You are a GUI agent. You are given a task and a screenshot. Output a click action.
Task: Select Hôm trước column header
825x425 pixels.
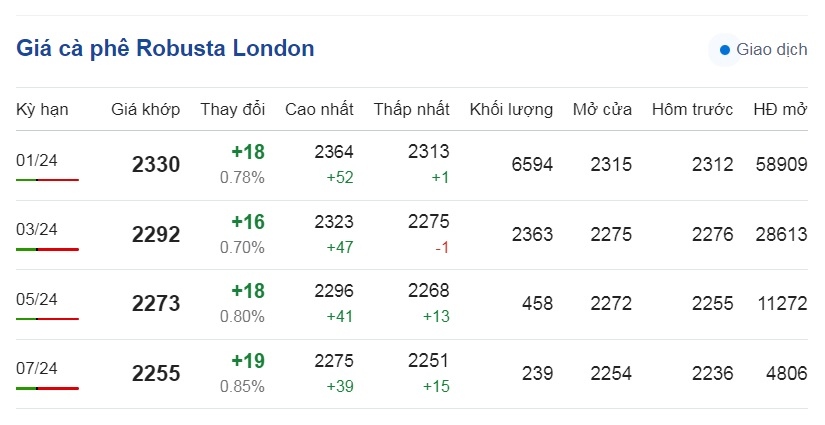click(692, 109)
